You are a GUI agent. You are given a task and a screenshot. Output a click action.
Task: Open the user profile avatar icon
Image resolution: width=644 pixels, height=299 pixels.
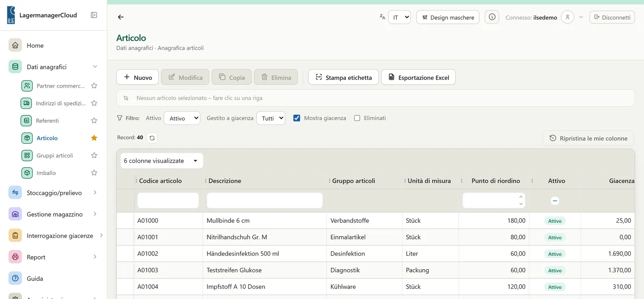coord(568,17)
